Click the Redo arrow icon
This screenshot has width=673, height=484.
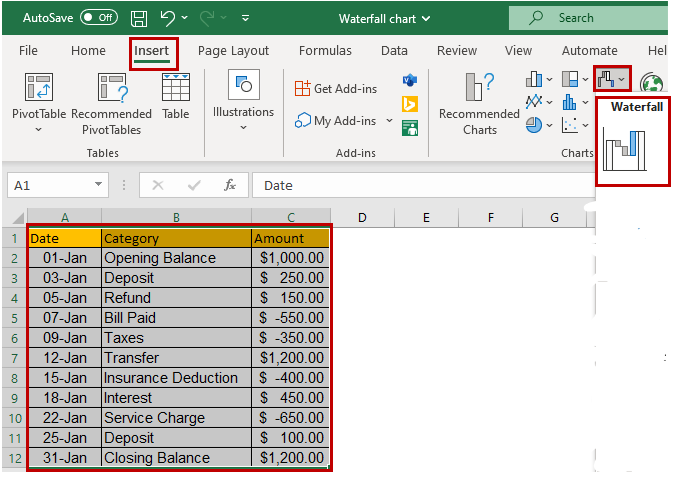207,18
